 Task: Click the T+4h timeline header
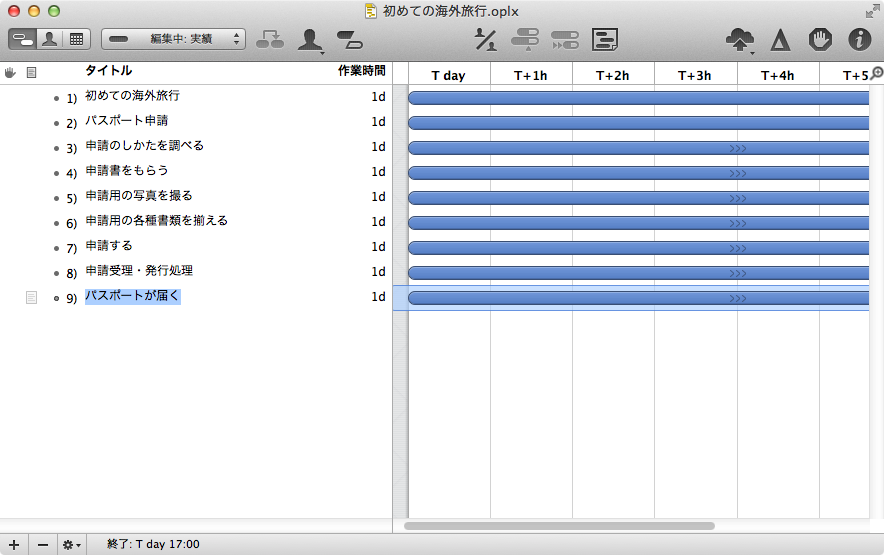778,75
